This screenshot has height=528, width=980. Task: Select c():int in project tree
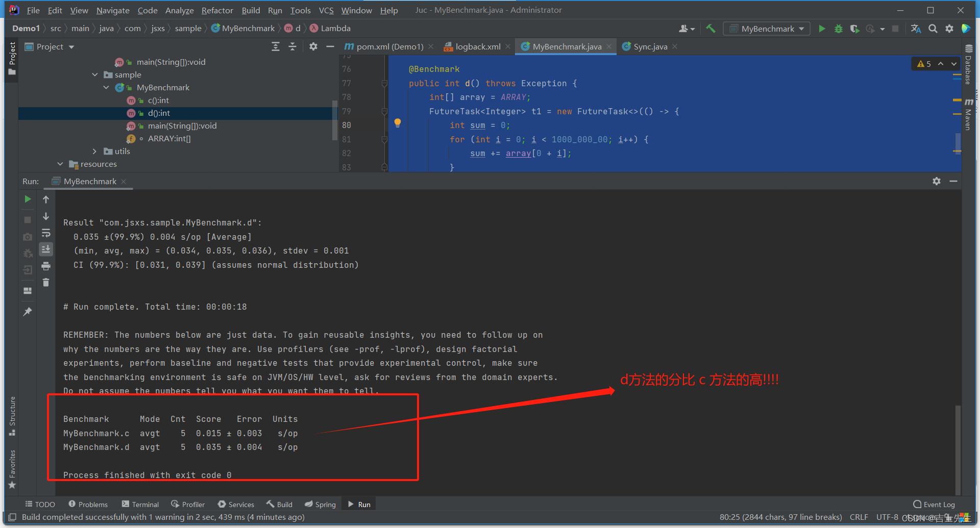pyautogui.click(x=158, y=100)
